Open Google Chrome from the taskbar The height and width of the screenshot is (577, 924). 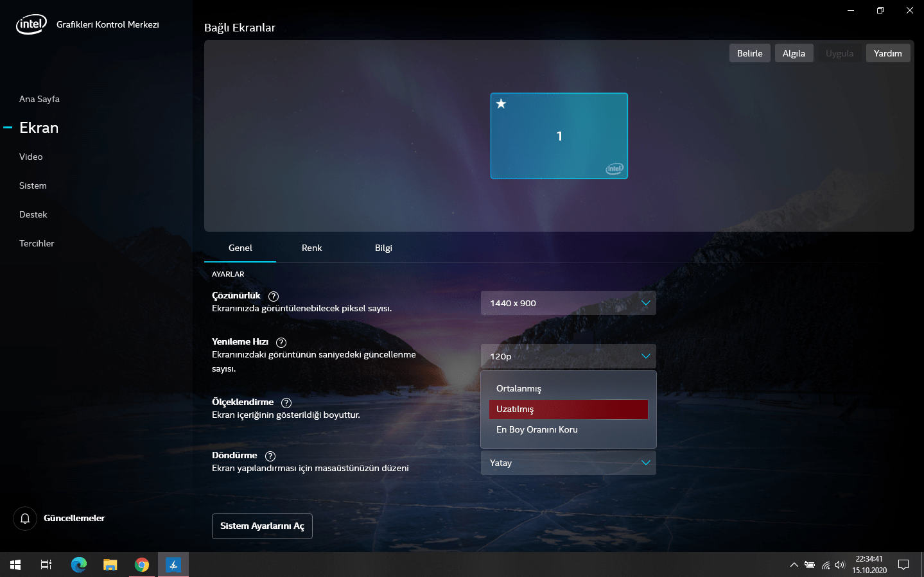[x=142, y=565]
